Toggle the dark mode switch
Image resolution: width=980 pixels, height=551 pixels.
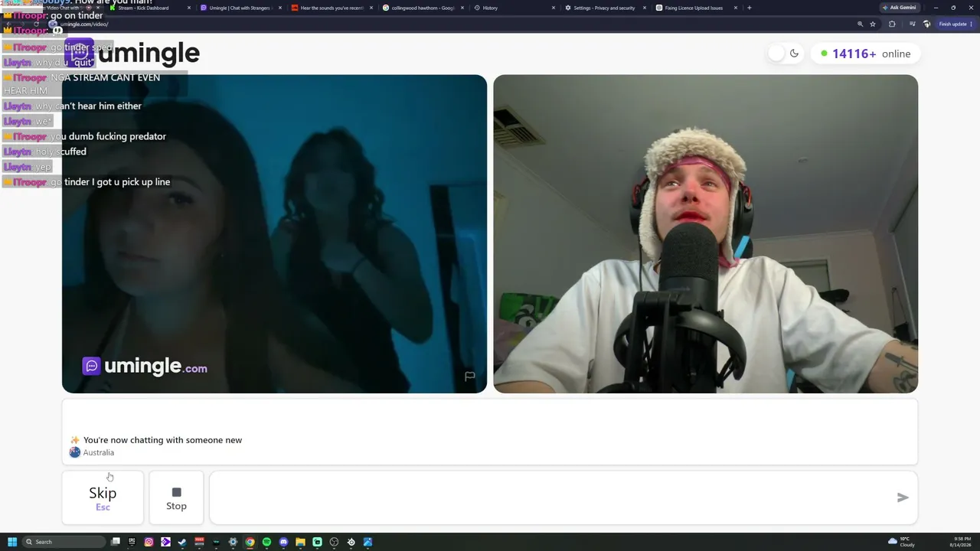pos(785,54)
